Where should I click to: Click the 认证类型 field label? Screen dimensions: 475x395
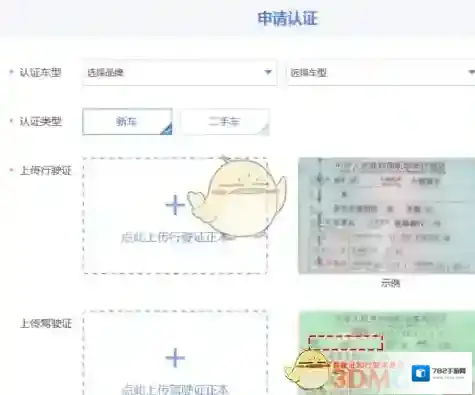tap(40, 122)
